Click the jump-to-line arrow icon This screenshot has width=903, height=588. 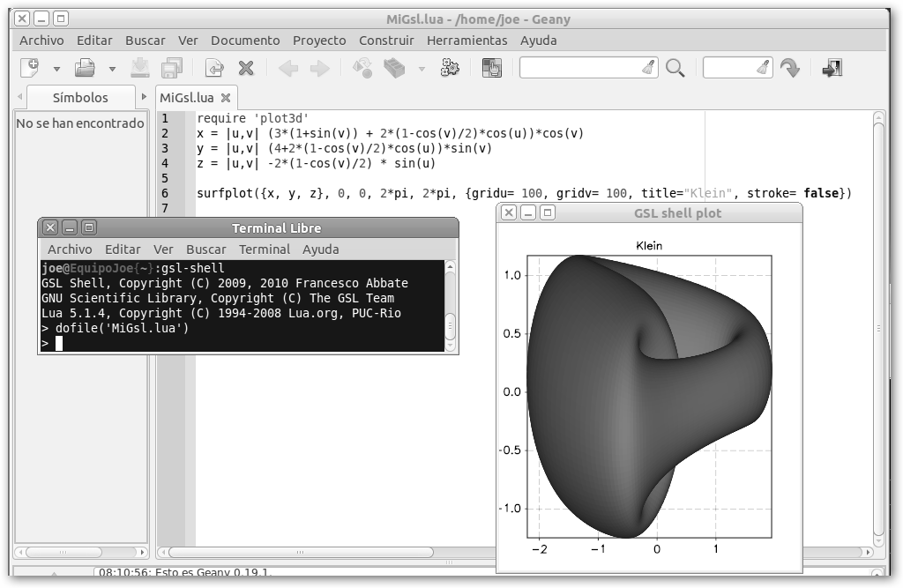(x=789, y=68)
